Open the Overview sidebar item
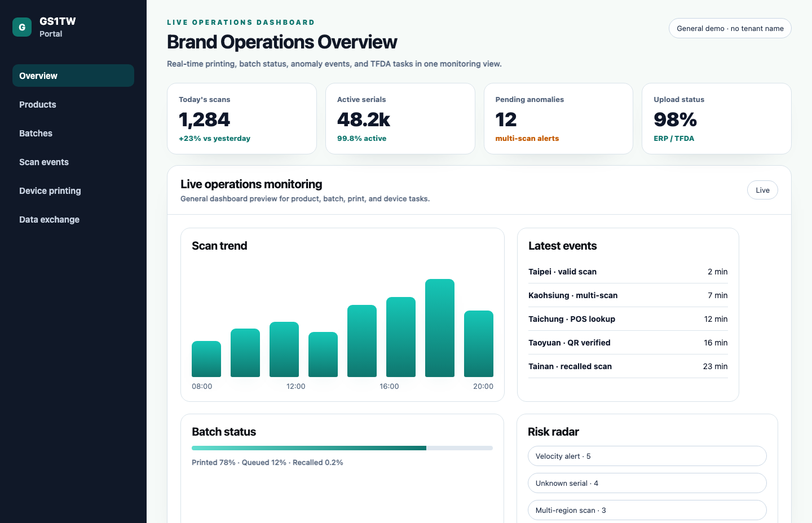The image size is (812, 523). click(73, 76)
